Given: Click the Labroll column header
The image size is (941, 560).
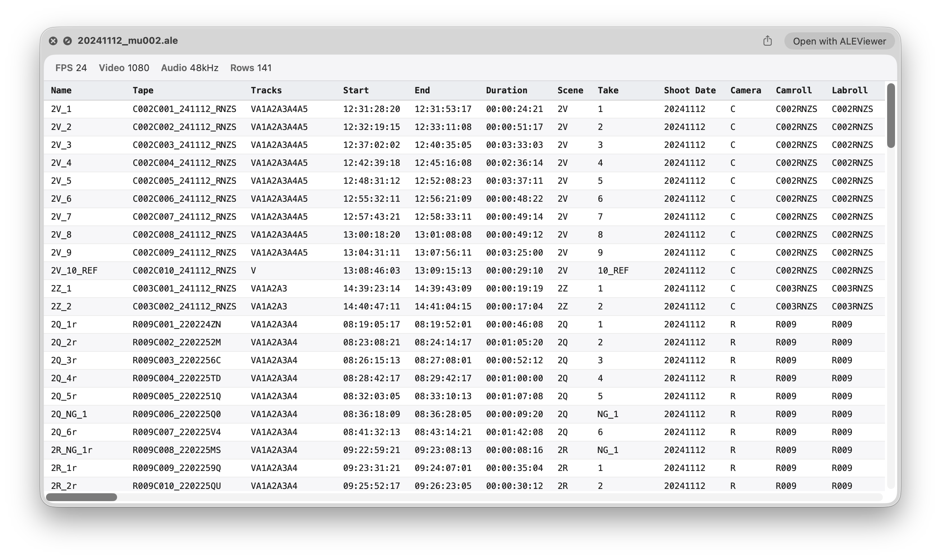Looking at the screenshot, I should (x=849, y=90).
